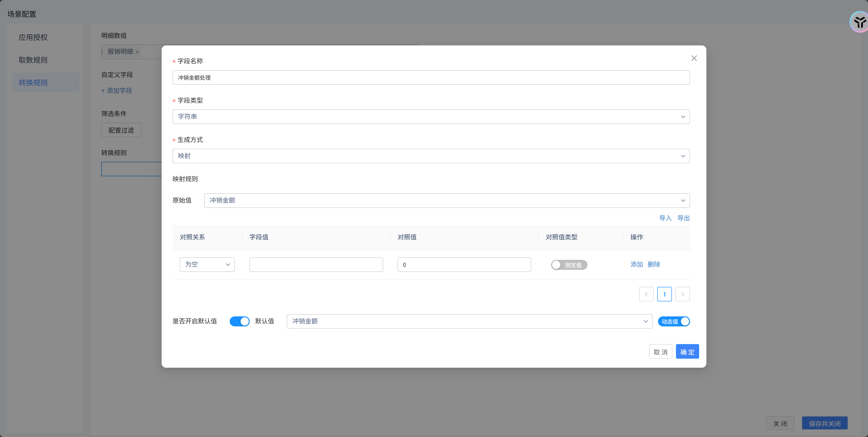Image resolution: width=868 pixels, height=437 pixels.
Task: Expand the 默认值 冲销金额 dropdown
Action: click(x=469, y=321)
